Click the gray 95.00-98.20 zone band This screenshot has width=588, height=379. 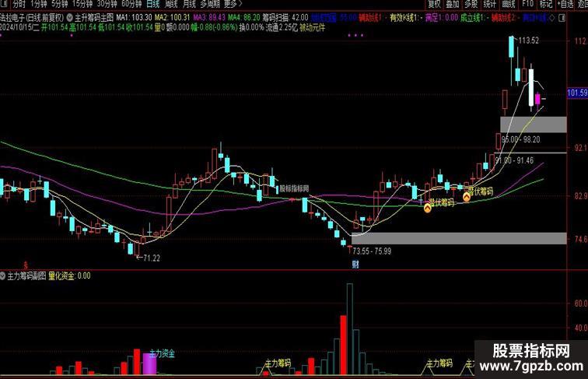tap(534, 125)
